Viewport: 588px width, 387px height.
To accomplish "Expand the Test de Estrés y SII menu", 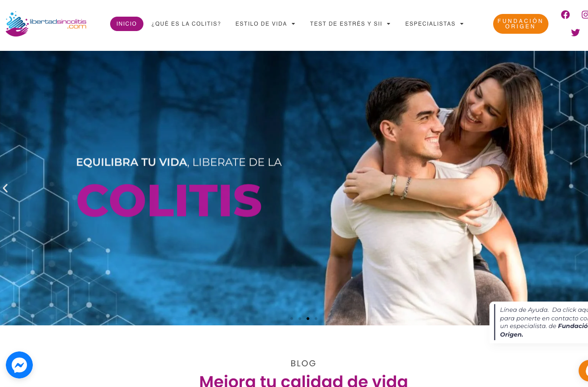I will point(350,24).
